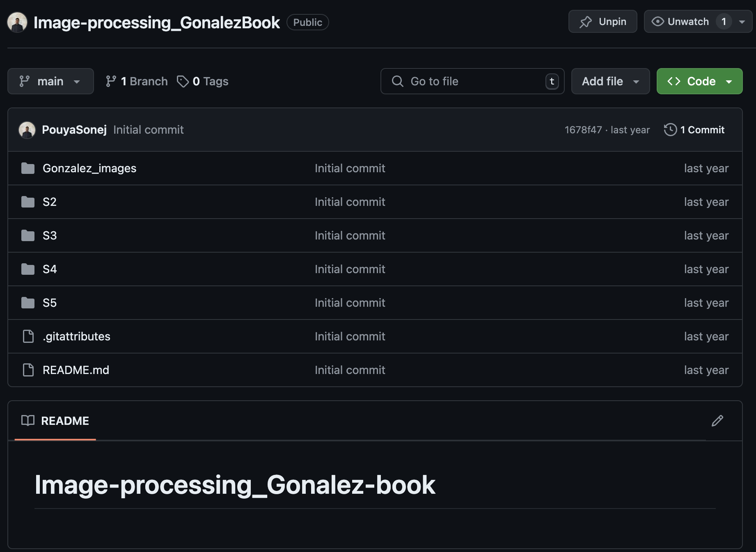Click 'last year' timestamp on README.md row
Viewport: 756px width, 552px height.
pos(706,370)
